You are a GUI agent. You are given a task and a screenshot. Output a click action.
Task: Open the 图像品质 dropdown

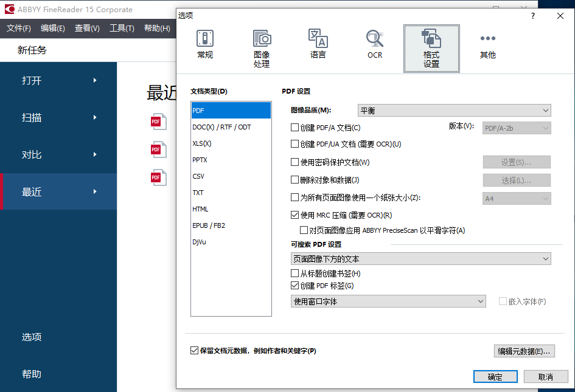[x=454, y=110]
